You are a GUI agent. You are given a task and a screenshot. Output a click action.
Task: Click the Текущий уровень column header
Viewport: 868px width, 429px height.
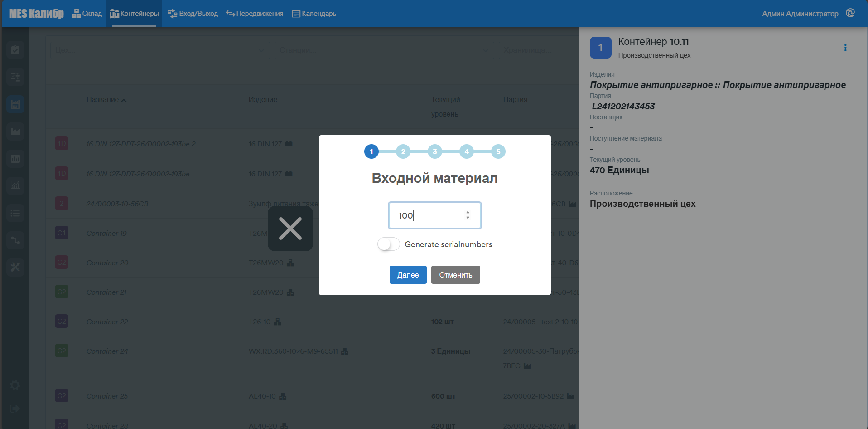click(446, 107)
